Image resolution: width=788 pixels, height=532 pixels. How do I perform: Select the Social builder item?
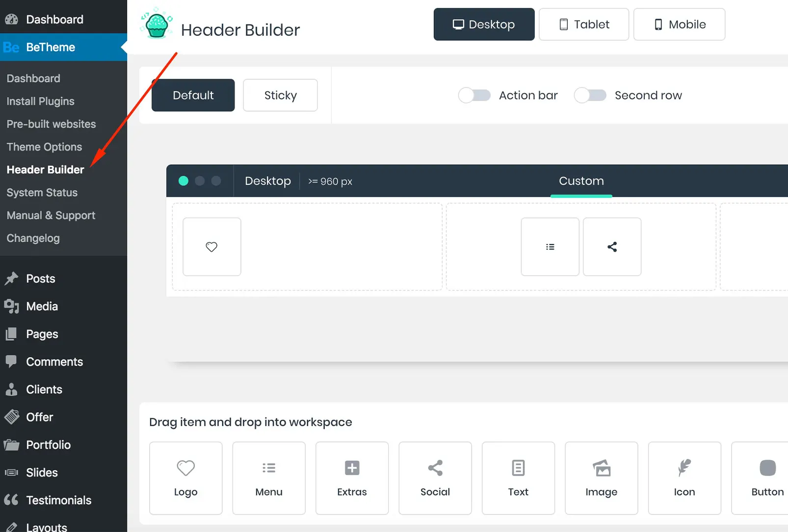435,478
